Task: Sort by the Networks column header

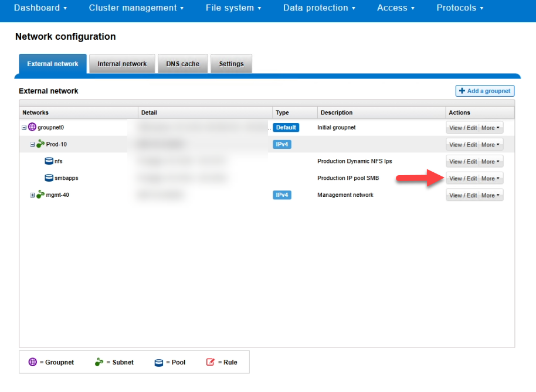Action: point(36,113)
